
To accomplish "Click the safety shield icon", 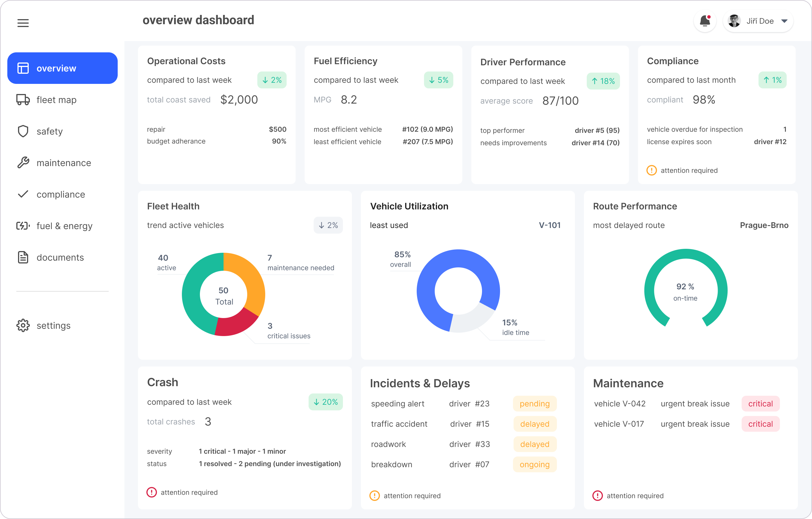I will point(23,131).
